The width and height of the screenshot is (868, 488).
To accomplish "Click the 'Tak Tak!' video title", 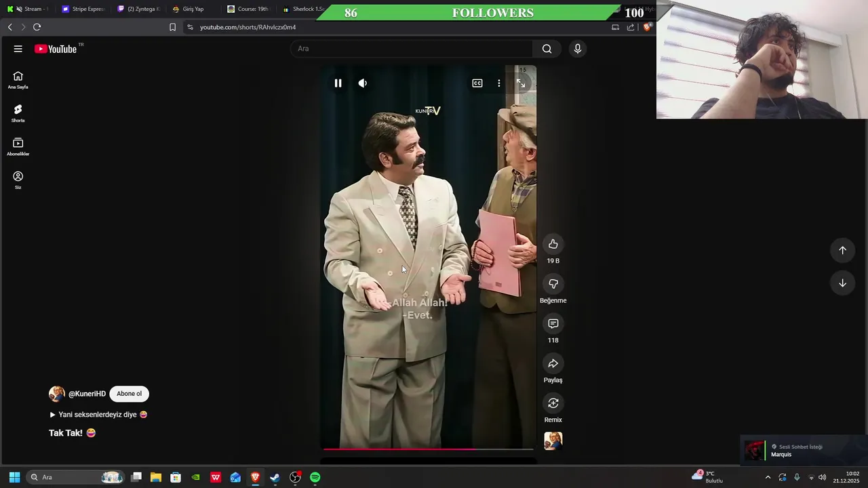I will (x=72, y=433).
